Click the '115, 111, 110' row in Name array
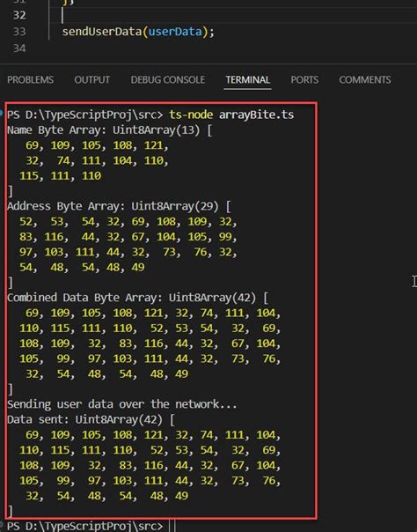The image size is (417, 532). tap(61, 176)
